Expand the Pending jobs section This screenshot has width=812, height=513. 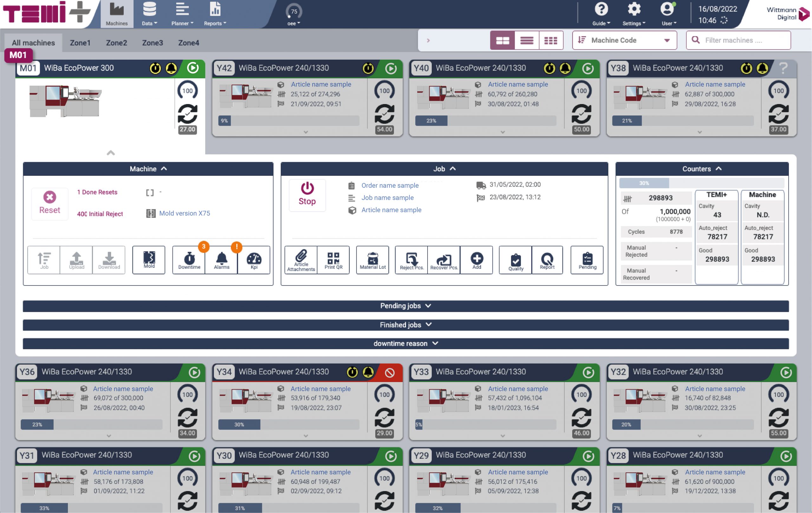406,306
